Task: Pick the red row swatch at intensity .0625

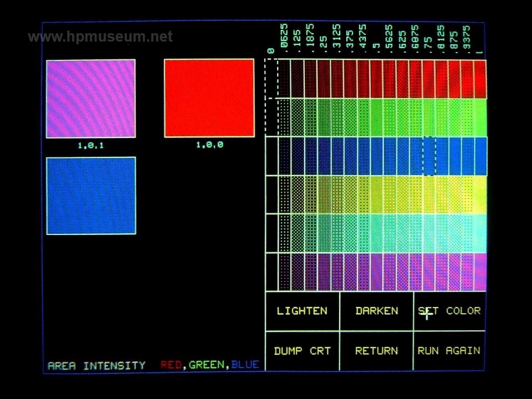Action: tap(285, 79)
